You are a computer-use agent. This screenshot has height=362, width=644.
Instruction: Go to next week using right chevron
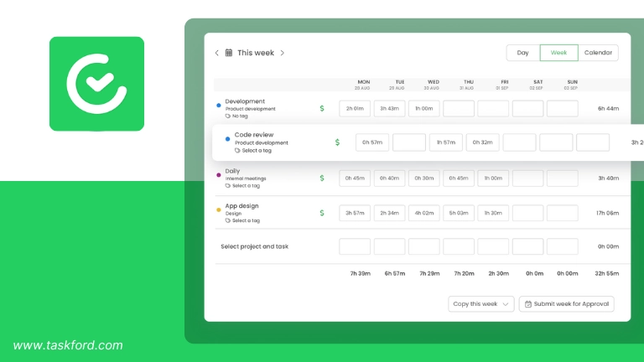pos(283,53)
